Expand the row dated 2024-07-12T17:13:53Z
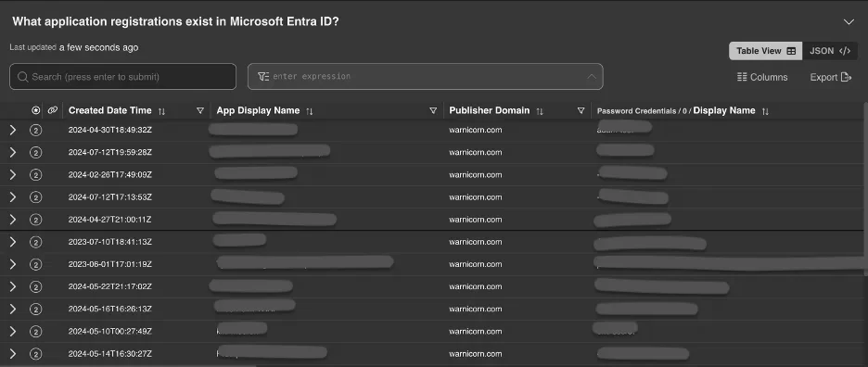Viewport: 868px width, 367px height. 13,197
